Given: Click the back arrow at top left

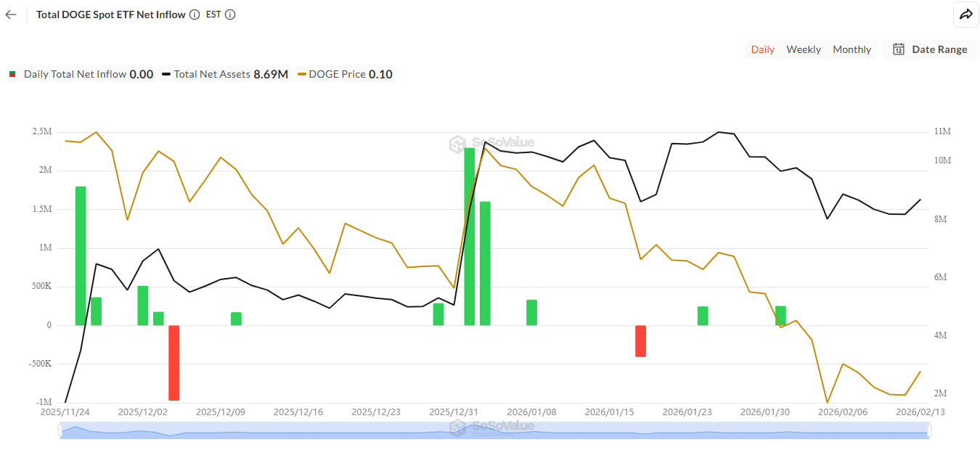Looking at the screenshot, I should tap(10, 15).
